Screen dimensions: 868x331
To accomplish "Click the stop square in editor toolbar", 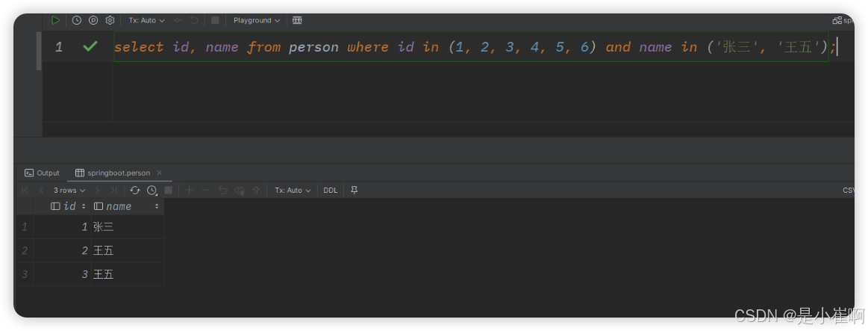I will pyautogui.click(x=216, y=20).
